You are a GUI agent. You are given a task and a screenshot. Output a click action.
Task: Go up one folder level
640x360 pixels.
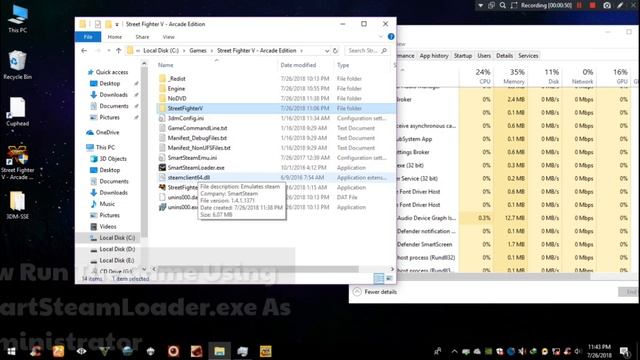[118, 51]
